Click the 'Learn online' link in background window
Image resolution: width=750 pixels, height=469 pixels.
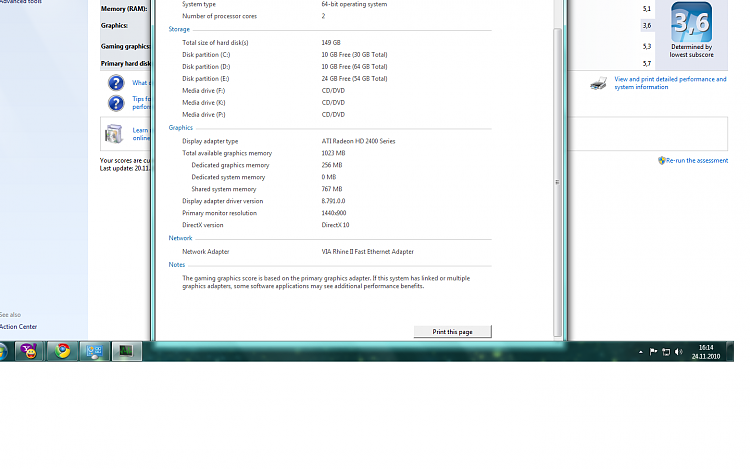coord(141,134)
